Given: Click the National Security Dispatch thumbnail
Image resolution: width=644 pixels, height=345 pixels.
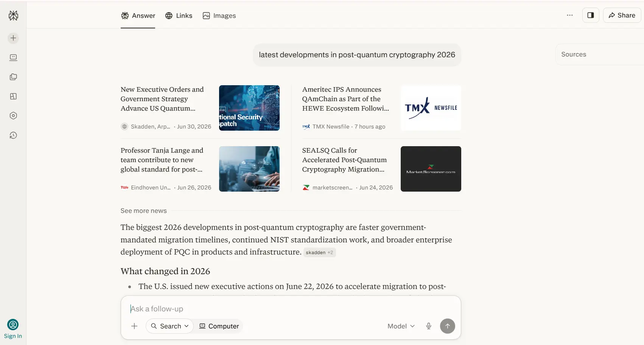Looking at the screenshot, I should 249,108.
